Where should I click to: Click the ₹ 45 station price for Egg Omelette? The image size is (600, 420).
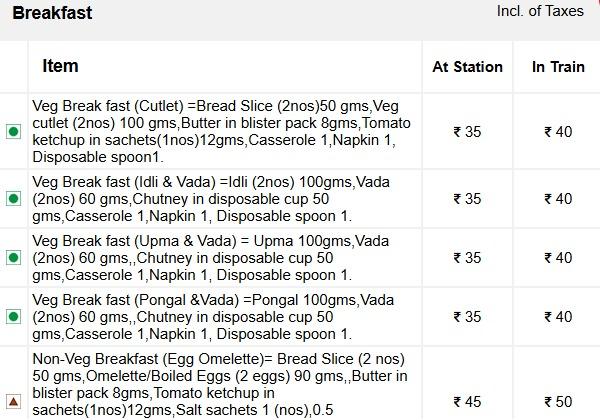point(467,401)
